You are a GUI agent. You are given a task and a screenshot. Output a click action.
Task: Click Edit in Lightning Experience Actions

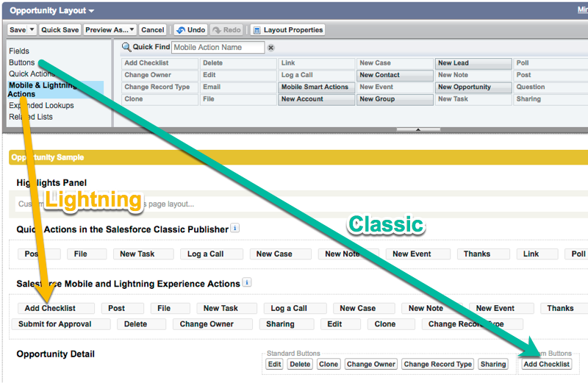click(340, 324)
